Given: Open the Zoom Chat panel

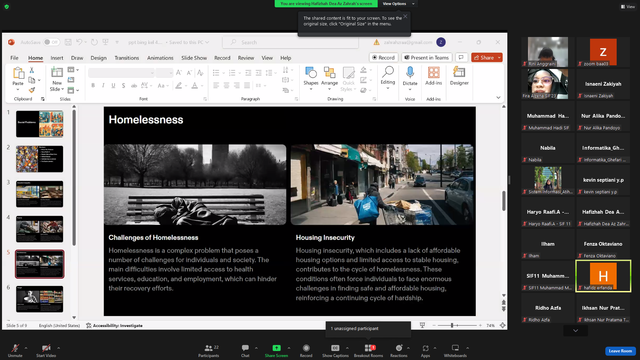Looking at the screenshot, I should (245, 350).
